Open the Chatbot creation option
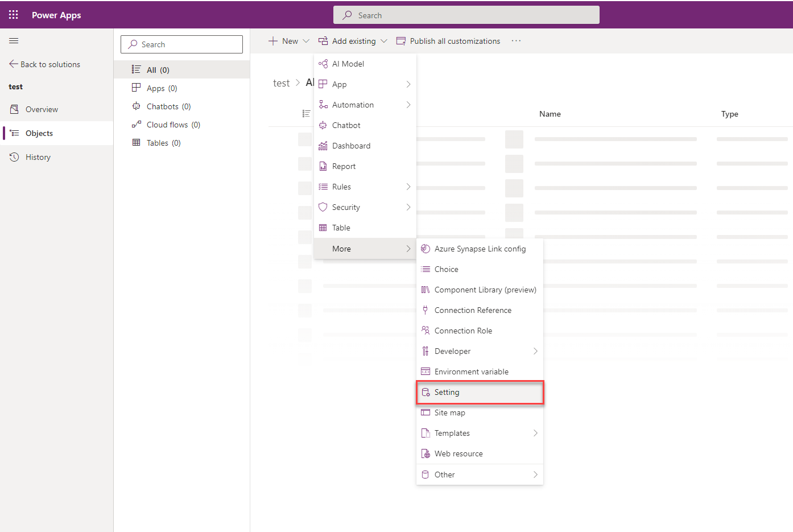Viewport: 793px width, 532px height. pyautogui.click(x=346, y=125)
